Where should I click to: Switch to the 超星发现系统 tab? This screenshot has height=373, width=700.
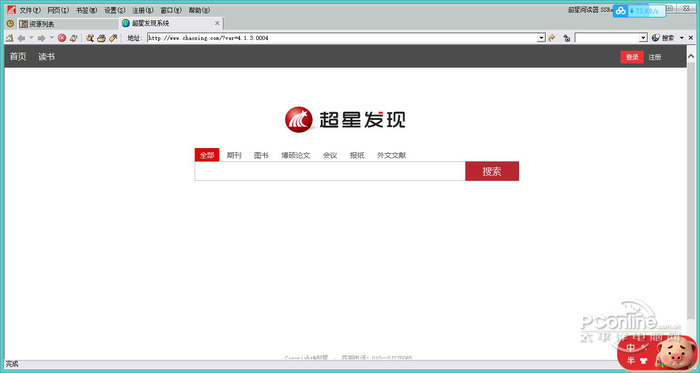(x=171, y=23)
